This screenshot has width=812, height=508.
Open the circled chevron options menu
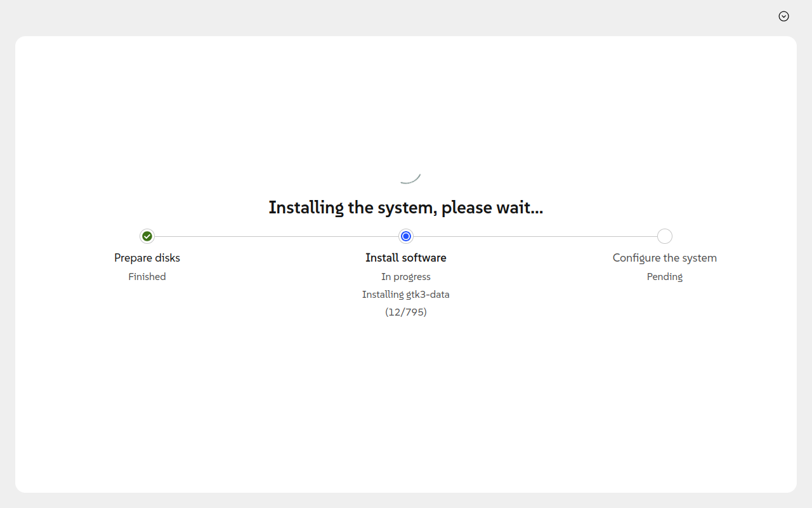(x=783, y=17)
